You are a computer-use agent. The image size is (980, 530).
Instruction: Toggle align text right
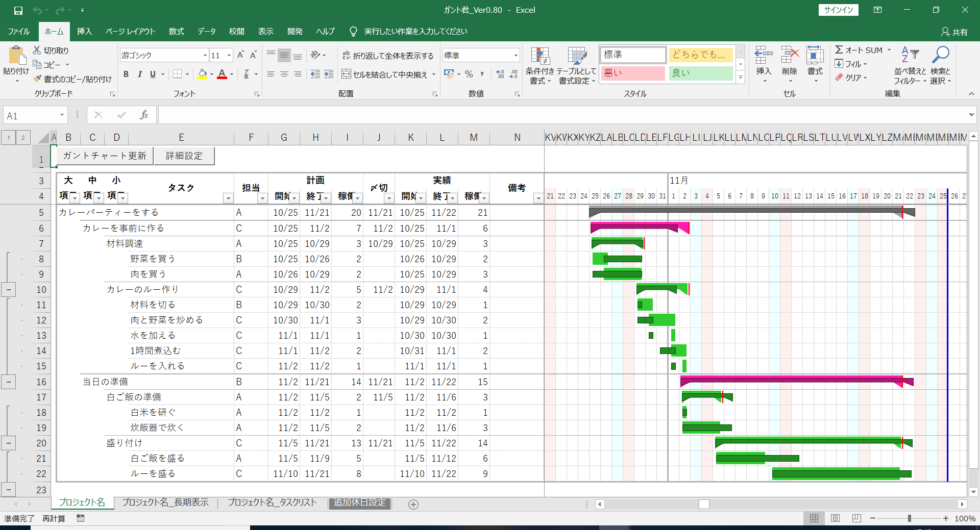pyautogui.click(x=298, y=74)
